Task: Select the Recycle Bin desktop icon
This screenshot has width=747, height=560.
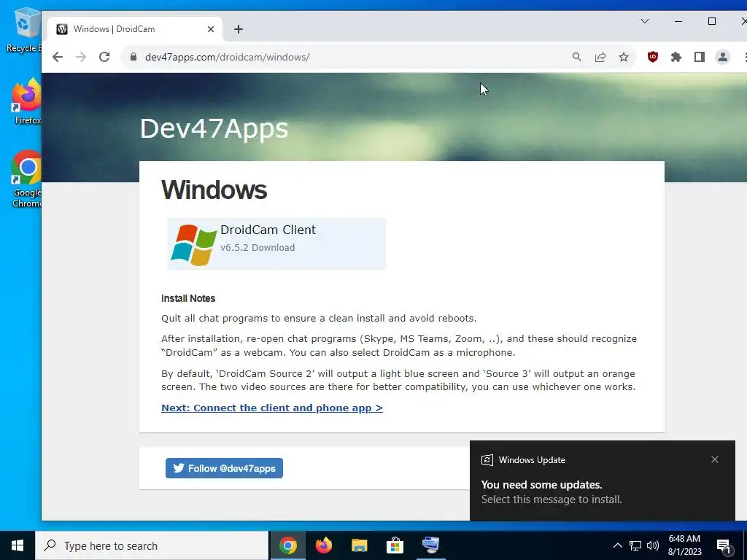Action: click(24, 31)
